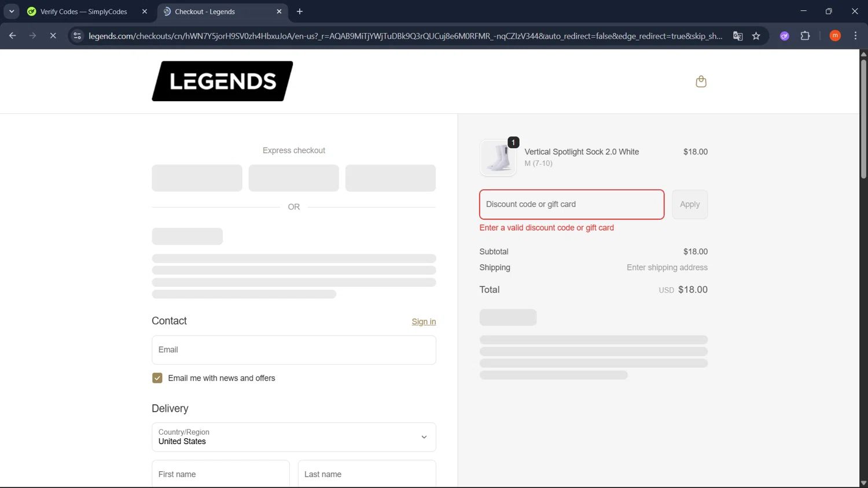This screenshot has height=488, width=868.
Task: Open Chrome three-dot menu
Action: 855,36
